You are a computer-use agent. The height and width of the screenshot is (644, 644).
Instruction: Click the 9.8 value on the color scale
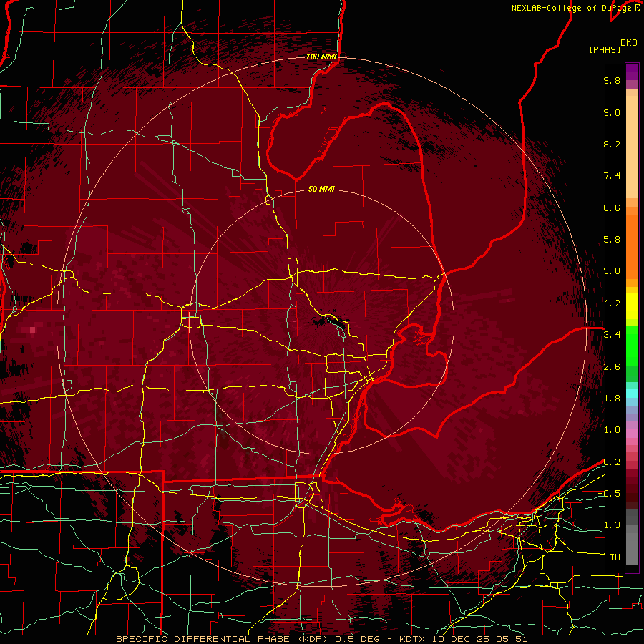pos(612,80)
